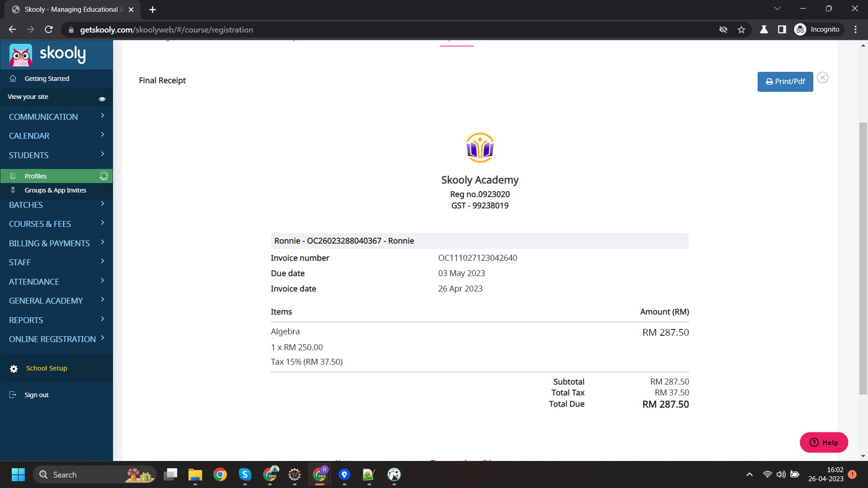Click the Print/Pdf button
The height and width of the screenshot is (488, 868).
(785, 82)
